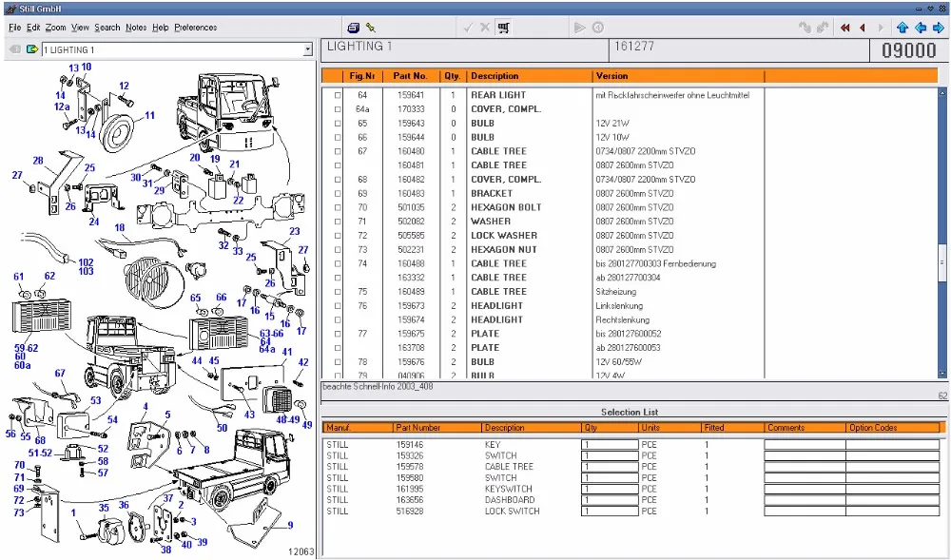Open the LIGHTING 1 illustration dropdown
The width and height of the screenshot is (951, 560).
coord(308,49)
